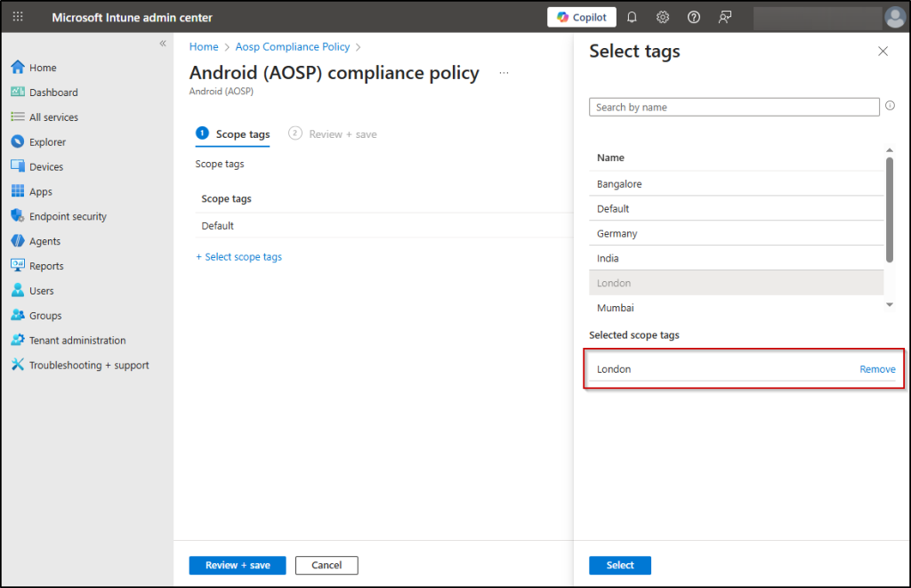Click the Copilot button

[583, 18]
